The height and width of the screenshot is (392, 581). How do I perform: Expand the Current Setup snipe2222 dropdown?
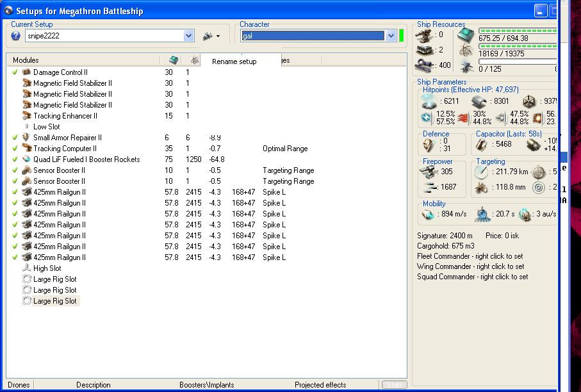(x=189, y=36)
